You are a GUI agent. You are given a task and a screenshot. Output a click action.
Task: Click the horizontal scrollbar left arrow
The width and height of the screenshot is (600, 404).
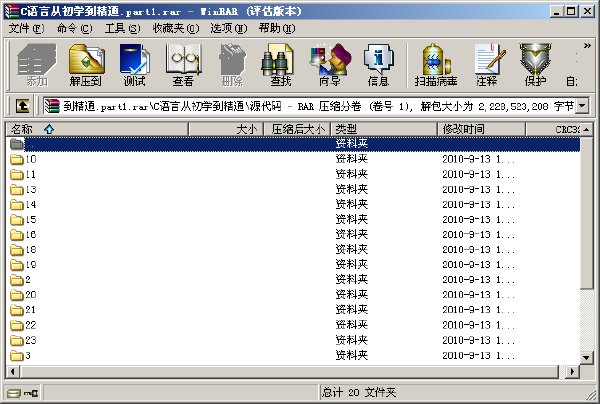[13, 371]
